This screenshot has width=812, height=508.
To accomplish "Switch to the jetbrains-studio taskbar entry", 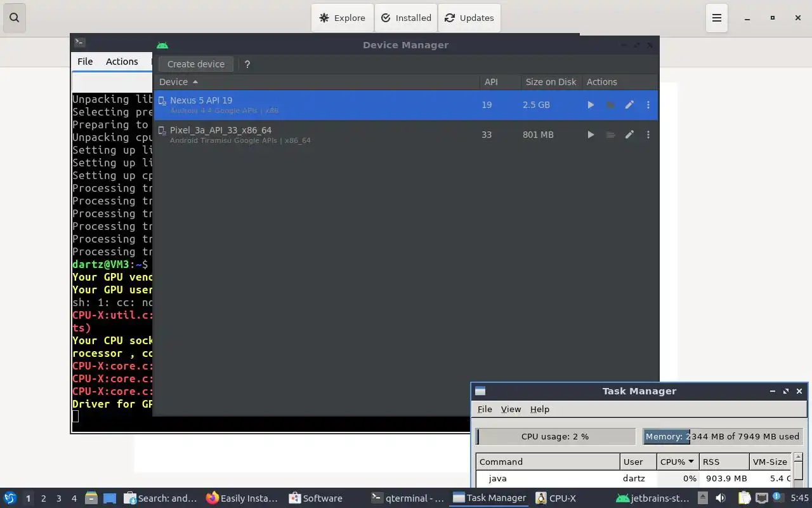I will [653, 498].
